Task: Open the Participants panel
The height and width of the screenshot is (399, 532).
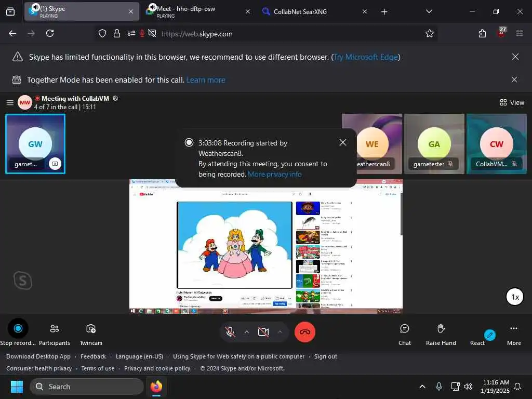Action: pyautogui.click(x=54, y=334)
